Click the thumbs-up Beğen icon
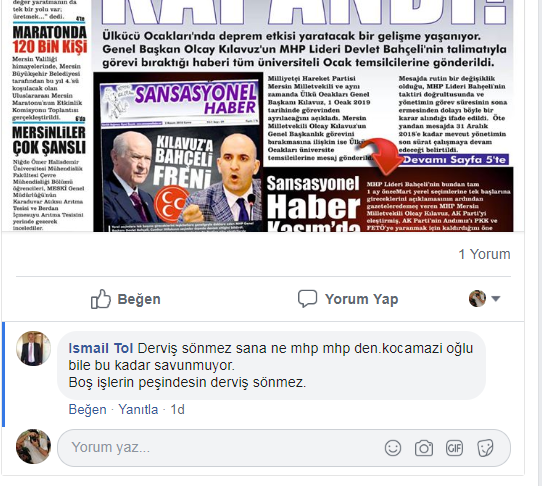This screenshot has height=486, width=542. pos(101,299)
